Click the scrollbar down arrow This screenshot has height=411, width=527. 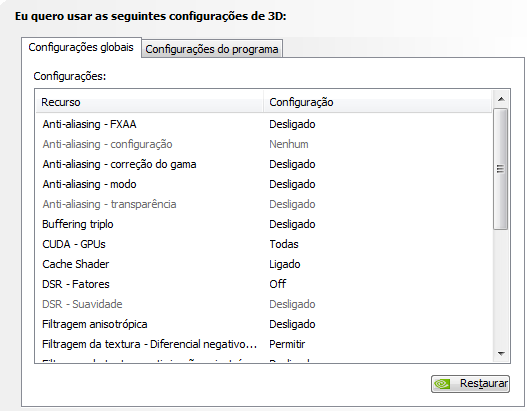click(x=501, y=354)
